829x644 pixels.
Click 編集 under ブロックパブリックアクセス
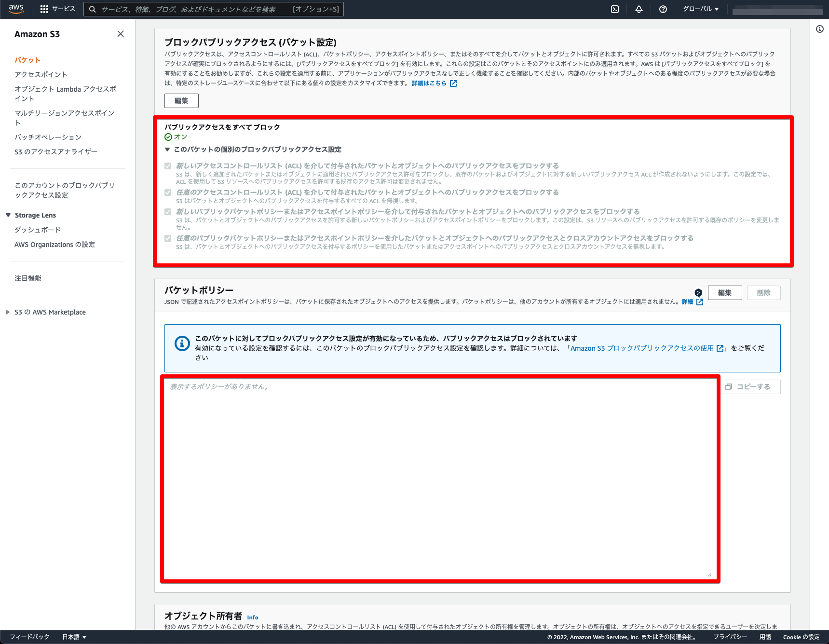coord(181,101)
